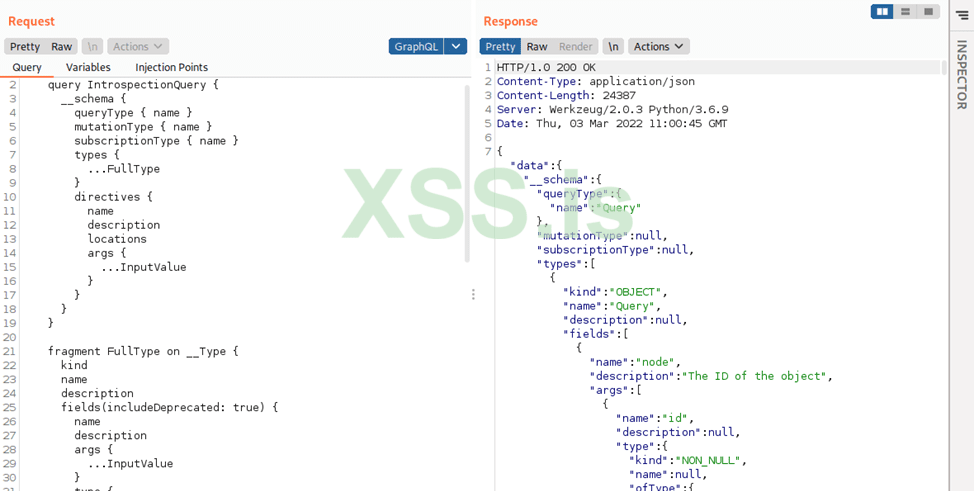The image size is (974, 491).
Task: Click '"kind":"OBJECT"' line
Action: pos(615,291)
